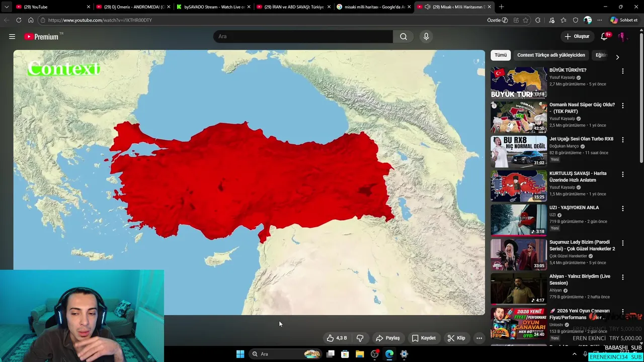
Task: Go to YouTube Premium home logo
Action: (x=41, y=36)
